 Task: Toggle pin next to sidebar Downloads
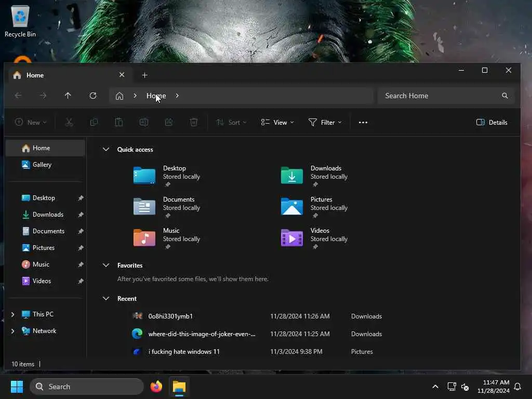(x=81, y=215)
